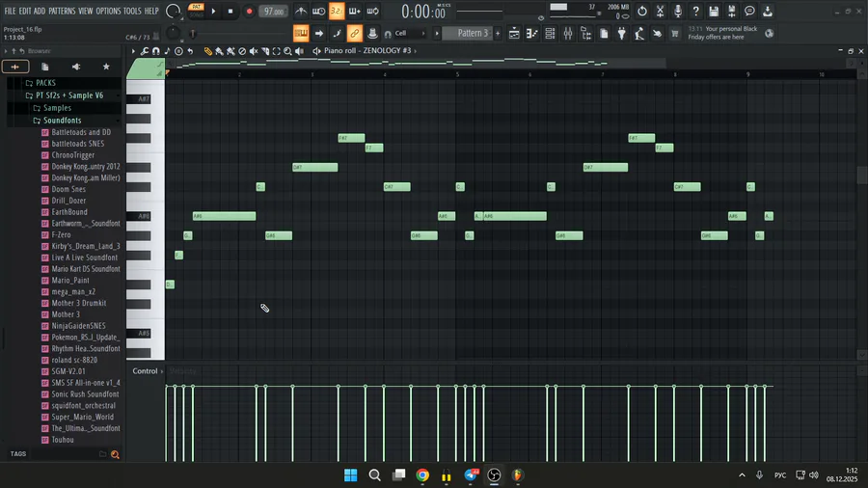Click the save new version icon
Screen dimensions: 868x488
coord(731,11)
